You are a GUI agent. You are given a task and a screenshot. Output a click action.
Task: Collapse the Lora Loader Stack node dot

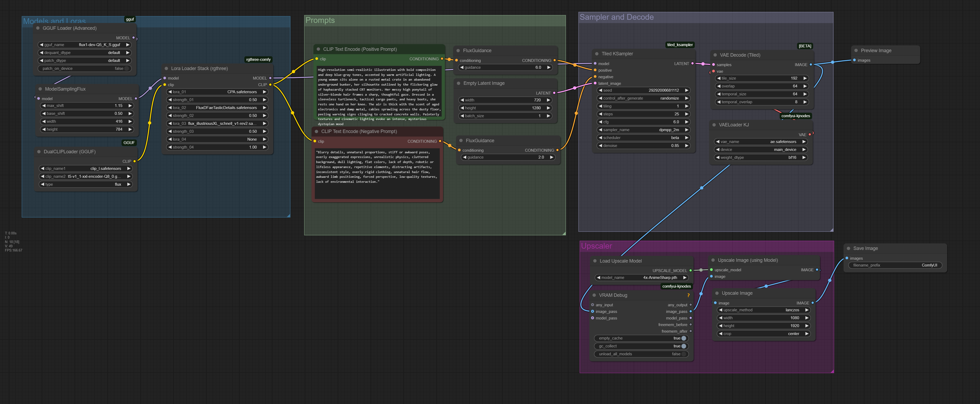point(166,68)
